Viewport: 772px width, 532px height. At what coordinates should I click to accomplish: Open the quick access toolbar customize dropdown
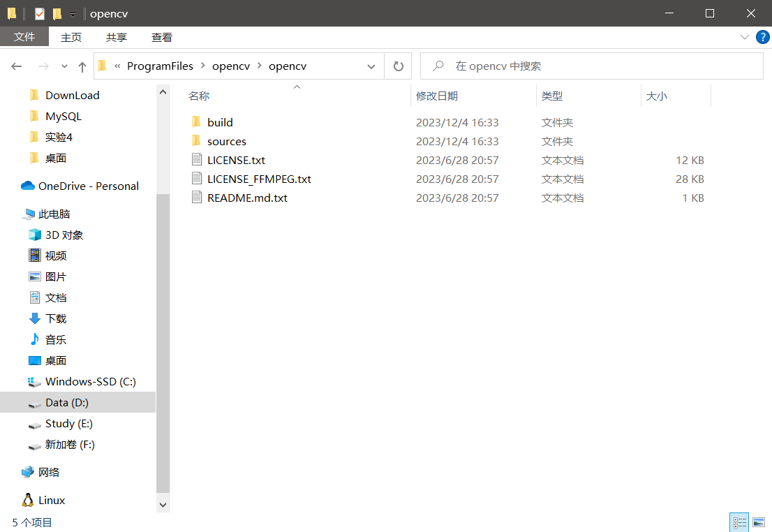pyautogui.click(x=73, y=14)
